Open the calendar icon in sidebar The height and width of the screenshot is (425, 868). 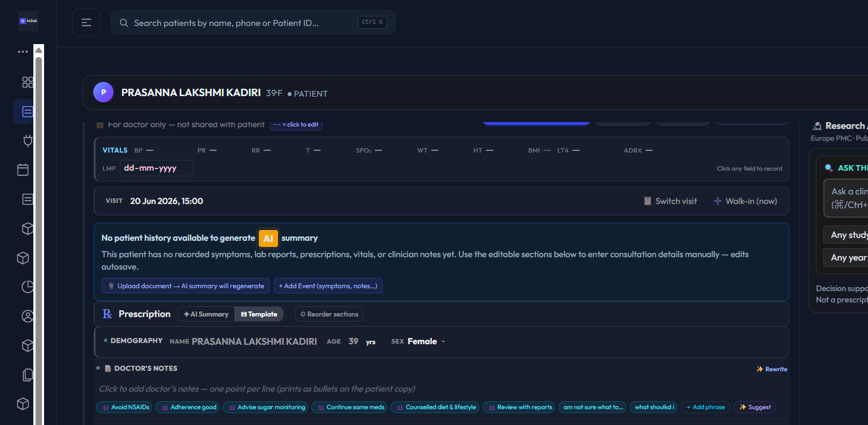point(23,170)
